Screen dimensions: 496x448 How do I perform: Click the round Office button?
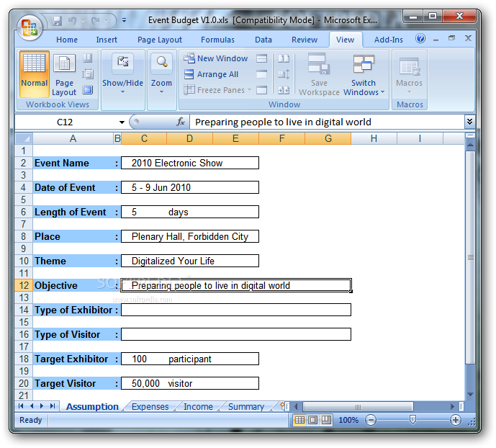[x=30, y=28]
